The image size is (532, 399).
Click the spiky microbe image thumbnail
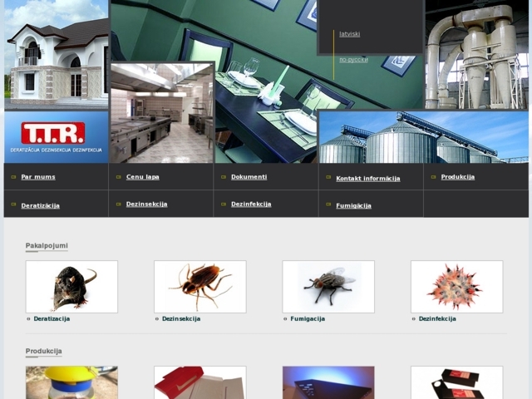457,287
